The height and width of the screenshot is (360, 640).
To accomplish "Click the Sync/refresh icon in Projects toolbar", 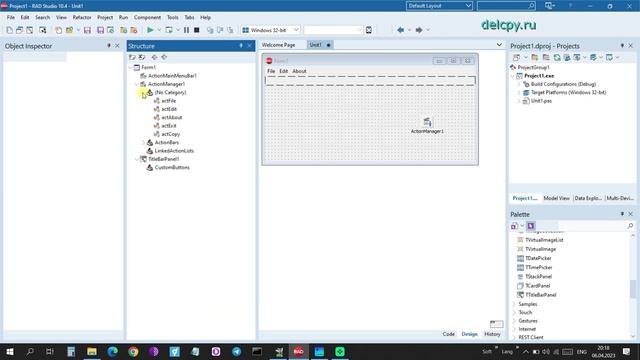I will point(557,58).
